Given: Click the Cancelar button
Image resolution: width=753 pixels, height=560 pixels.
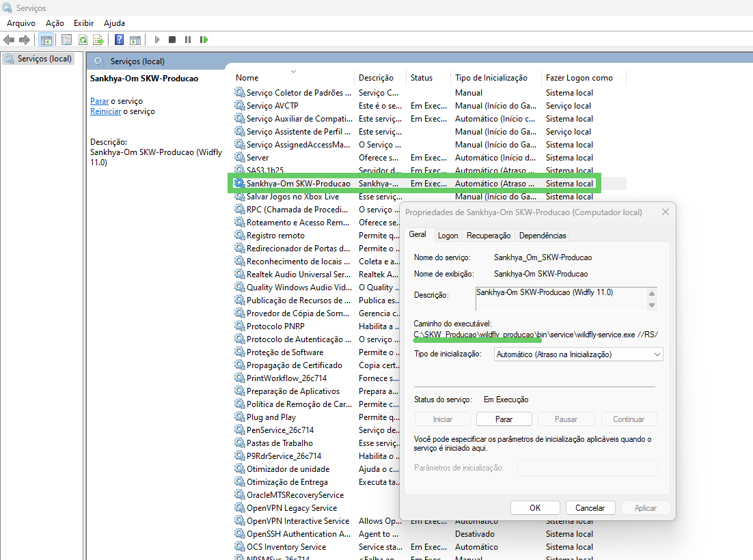Looking at the screenshot, I should tap(590, 507).
